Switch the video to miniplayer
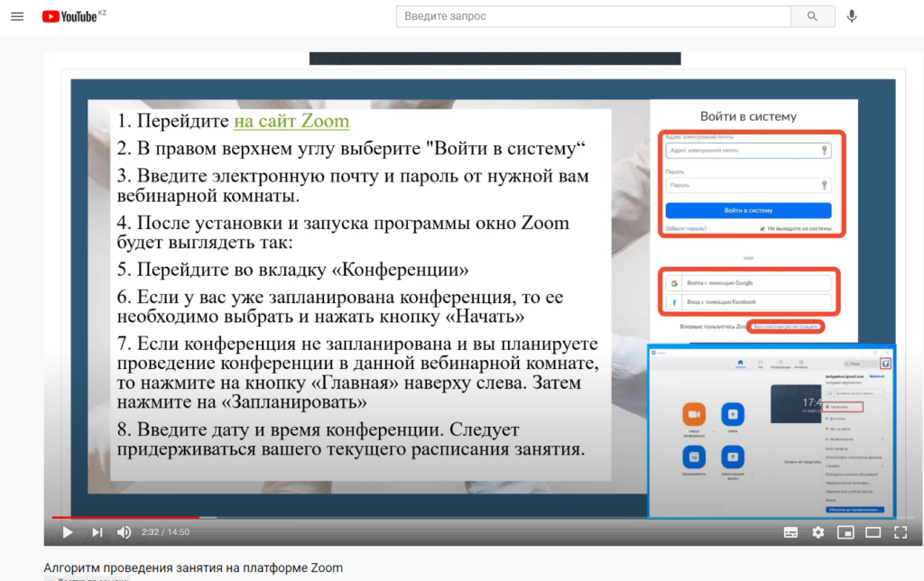924x581 pixels. click(x=845, y=532)
